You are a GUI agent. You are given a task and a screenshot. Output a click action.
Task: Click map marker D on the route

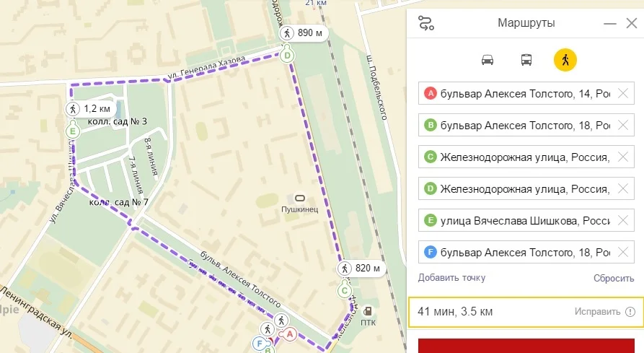point(287,55)
